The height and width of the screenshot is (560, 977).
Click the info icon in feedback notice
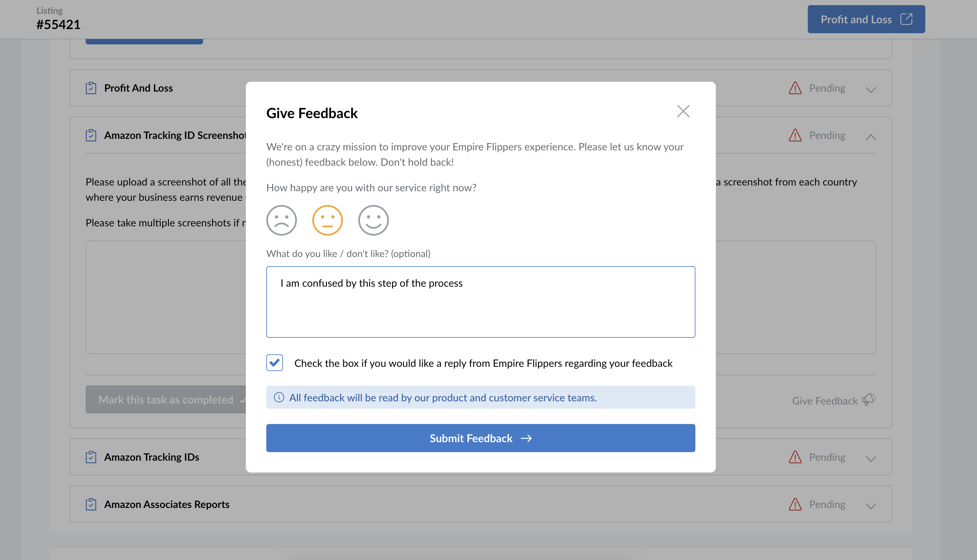click(279, 397)
